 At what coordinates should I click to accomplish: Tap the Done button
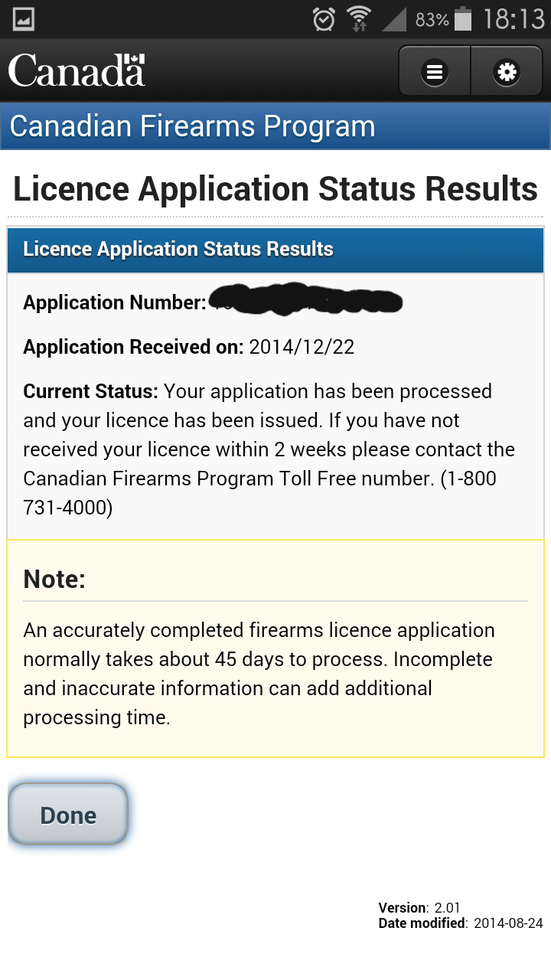[x=68, y=815]
